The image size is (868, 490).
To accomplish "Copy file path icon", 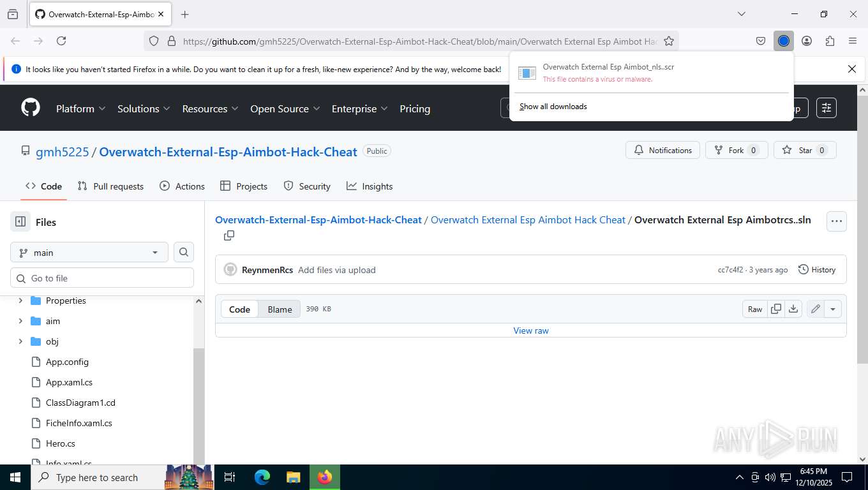I will [229, 235].
